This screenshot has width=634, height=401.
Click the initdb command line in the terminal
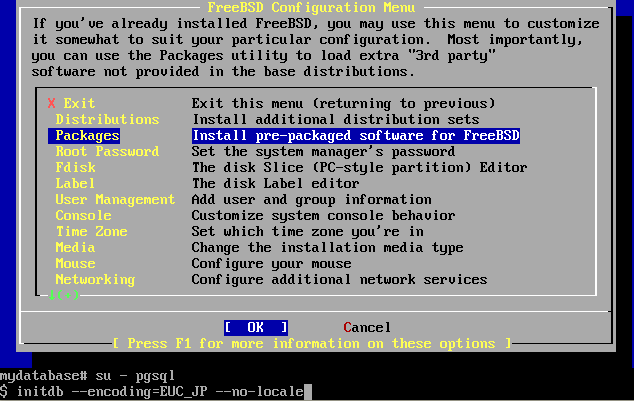(x=156, y=392)
